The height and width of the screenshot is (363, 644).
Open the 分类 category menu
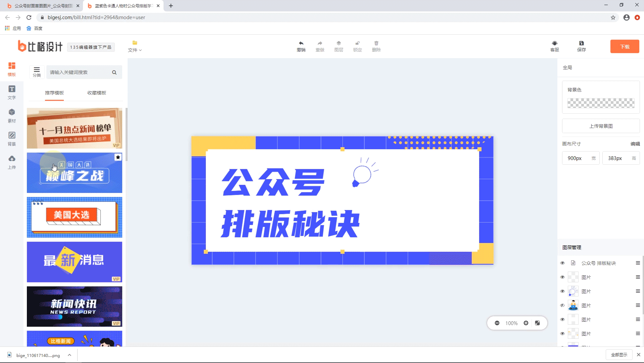37,72
